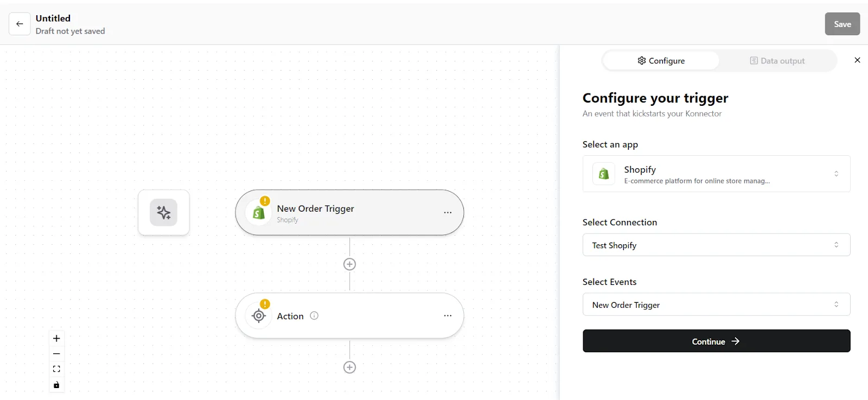The image size is (868, 400).
Task: Click the Shopify icon on trigger node
Action: coord(259,213)
